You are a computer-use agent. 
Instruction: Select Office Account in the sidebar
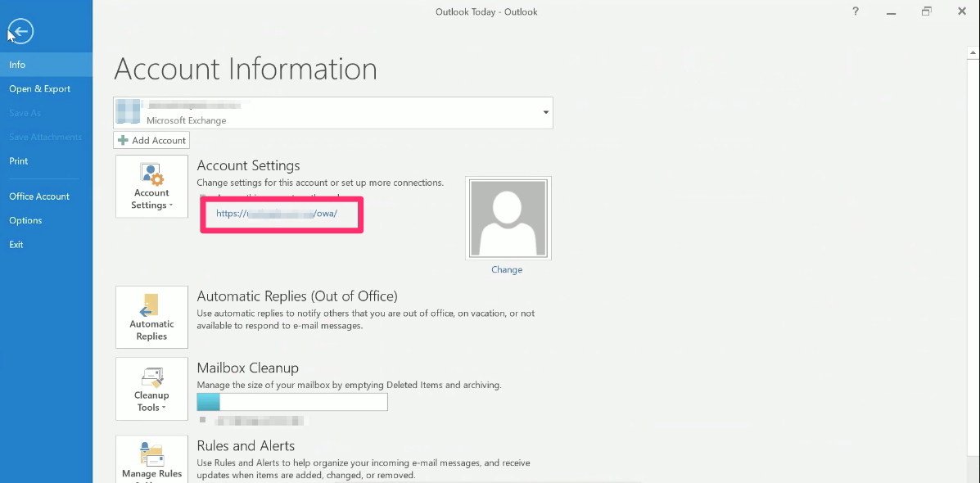38,196
